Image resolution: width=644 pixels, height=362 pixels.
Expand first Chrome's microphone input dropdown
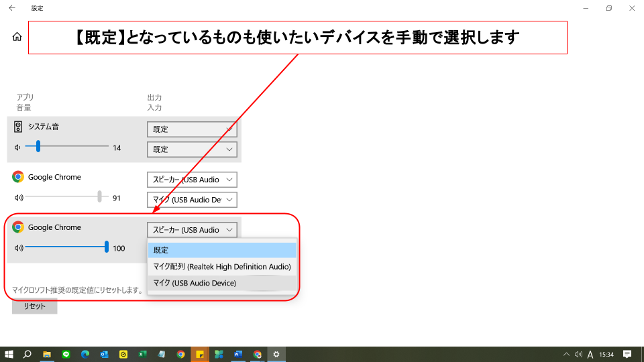[x=192, y=200]
